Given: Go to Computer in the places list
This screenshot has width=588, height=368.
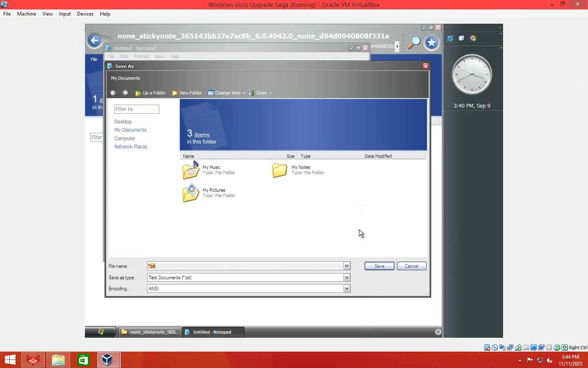Looking at the screenshot, I should (x=125, y=139).
